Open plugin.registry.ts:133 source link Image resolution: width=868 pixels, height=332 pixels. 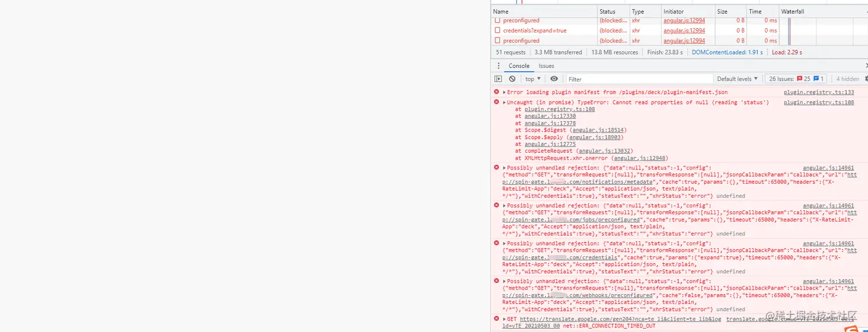(x=819, y=92)
